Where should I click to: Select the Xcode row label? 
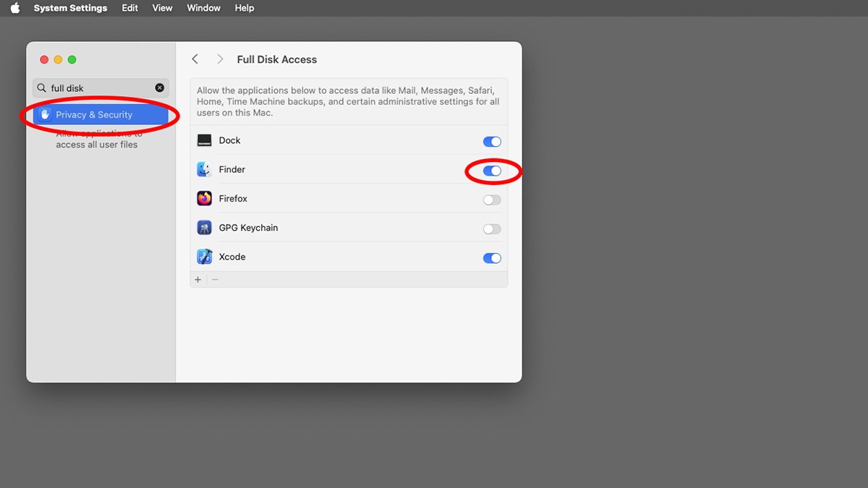[232, 257]
